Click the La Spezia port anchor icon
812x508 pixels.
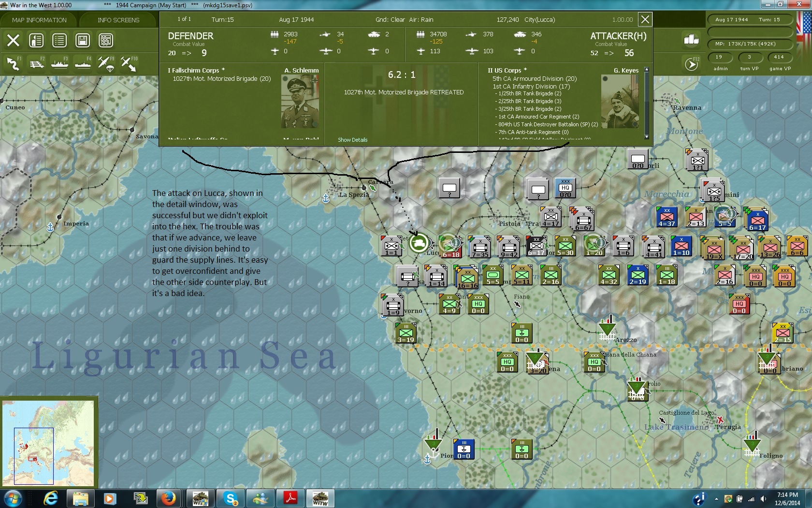pyautogui.click(x=326, y=198)
